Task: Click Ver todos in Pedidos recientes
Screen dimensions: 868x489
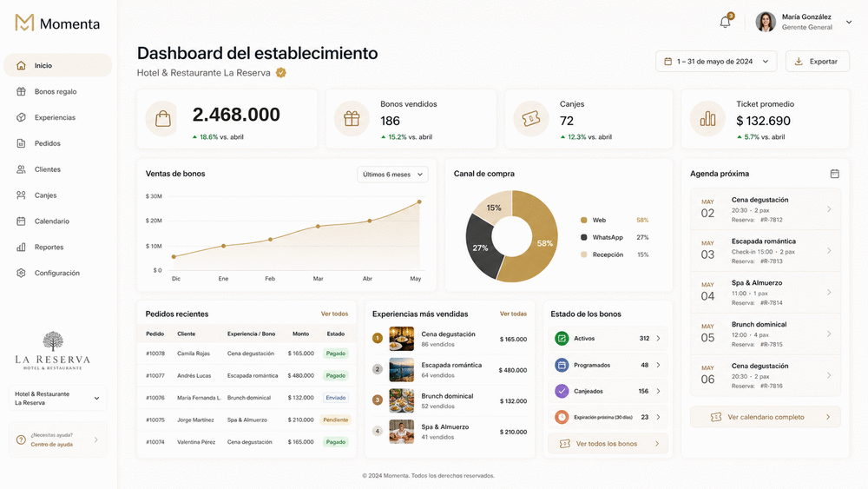Action: pos(334,314)
